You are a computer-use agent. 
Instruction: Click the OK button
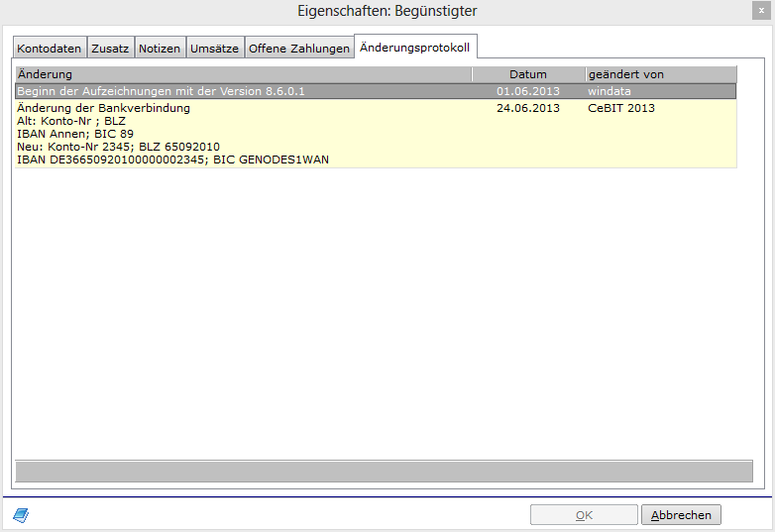click(584, 515)
